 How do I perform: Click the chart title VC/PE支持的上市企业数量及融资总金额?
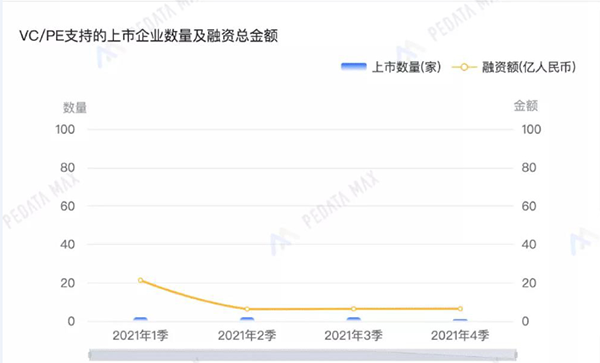click(148, 36)
